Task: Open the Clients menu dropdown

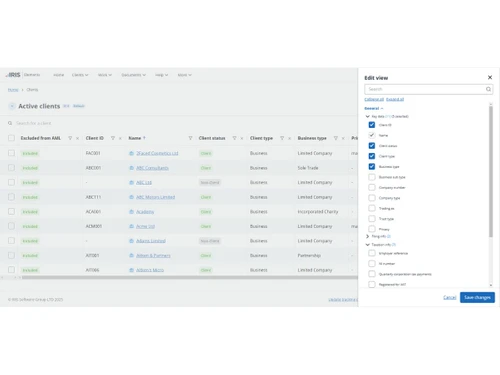Action: [80, 75]
